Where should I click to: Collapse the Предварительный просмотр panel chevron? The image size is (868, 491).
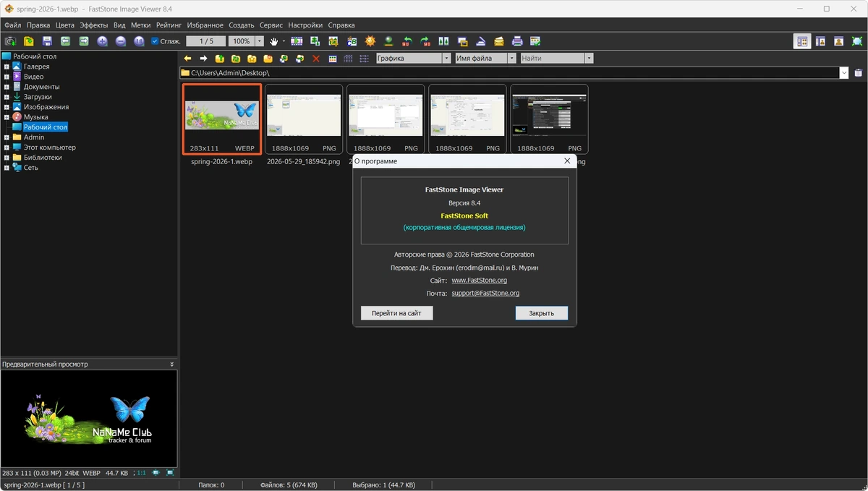click(171, 364)
